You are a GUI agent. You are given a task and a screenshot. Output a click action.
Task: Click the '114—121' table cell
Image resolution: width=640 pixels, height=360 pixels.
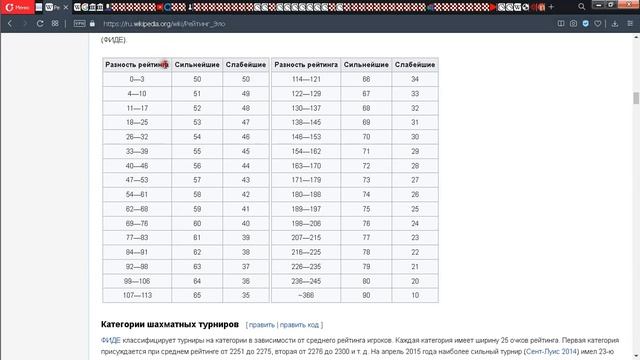point(306,79)
